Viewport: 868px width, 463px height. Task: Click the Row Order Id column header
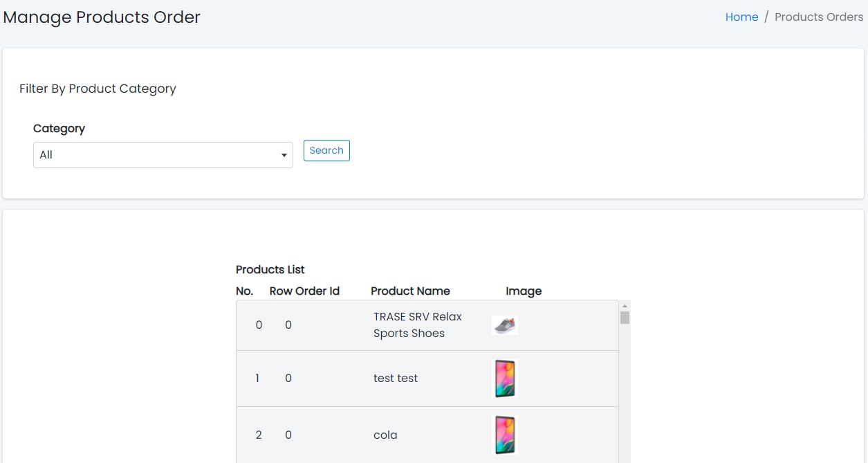tap(304, 291)
